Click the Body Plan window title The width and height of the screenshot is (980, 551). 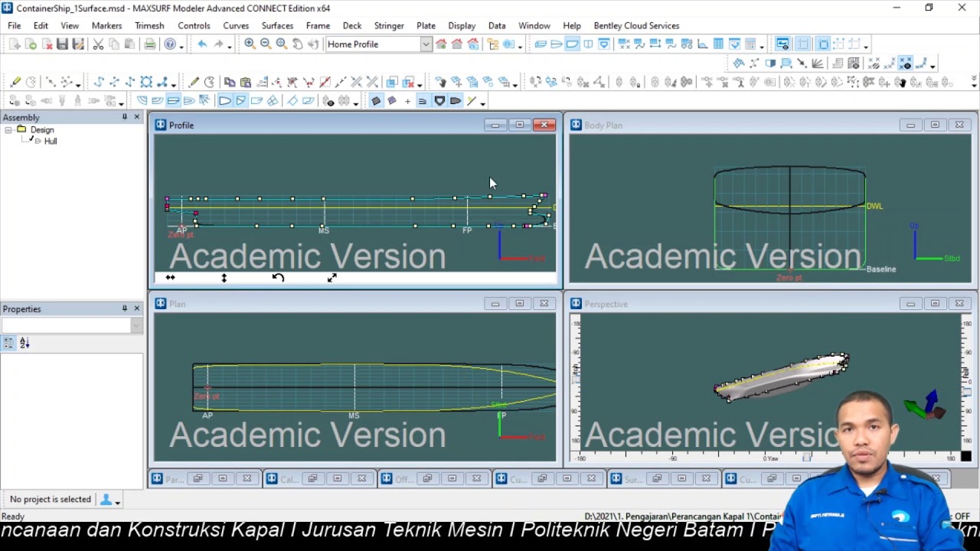pyautogui.click(x=603, y=126)
